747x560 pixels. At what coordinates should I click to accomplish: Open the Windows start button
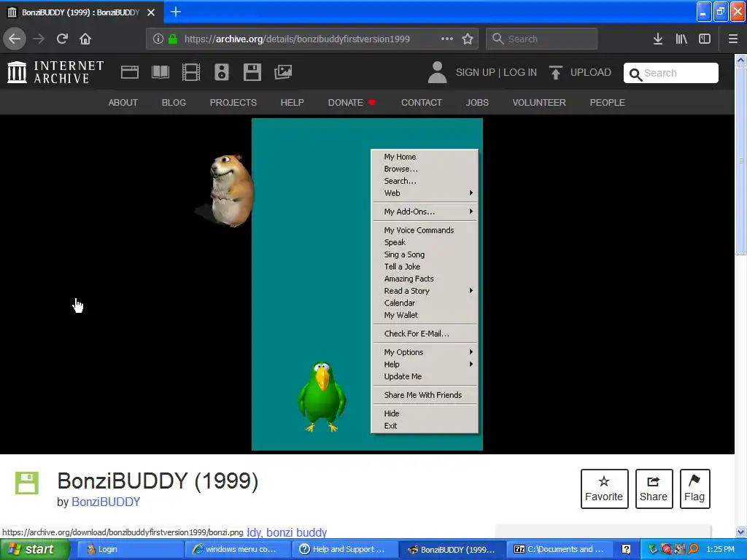pyautogui.click(x=34, y=549)
